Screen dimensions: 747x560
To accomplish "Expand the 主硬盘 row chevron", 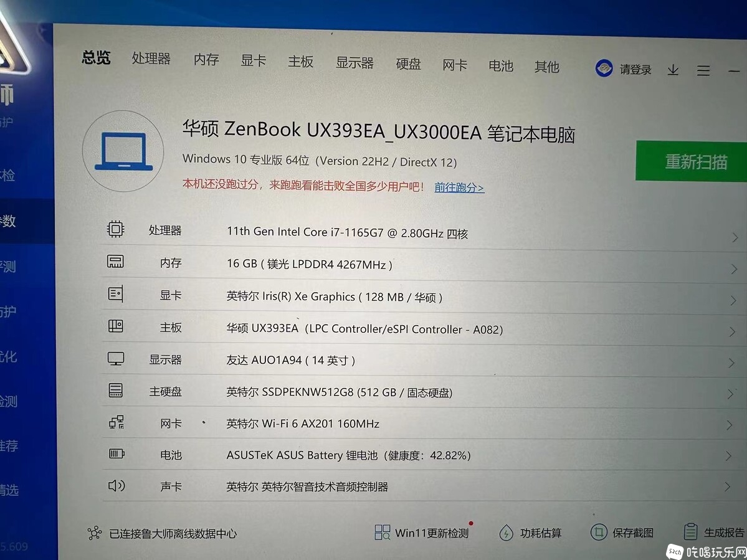I will tap(730, 394).
